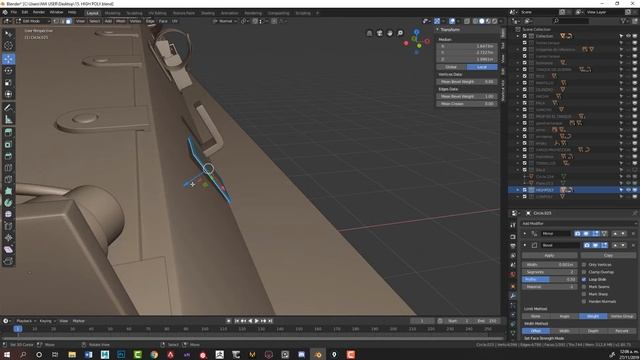Viewport: 640px width, 360px height.
Task: Switch to face select mode
Action: [69, 21]
